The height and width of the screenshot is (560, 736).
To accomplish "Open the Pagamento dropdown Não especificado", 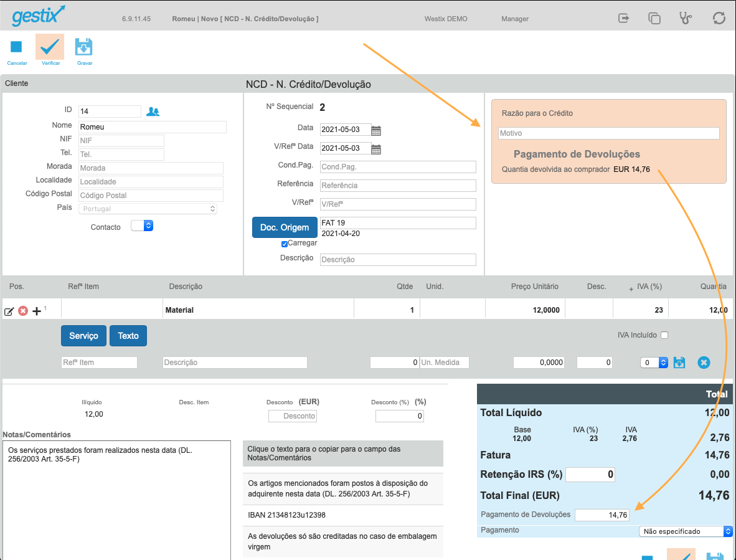I will [686, 531].
